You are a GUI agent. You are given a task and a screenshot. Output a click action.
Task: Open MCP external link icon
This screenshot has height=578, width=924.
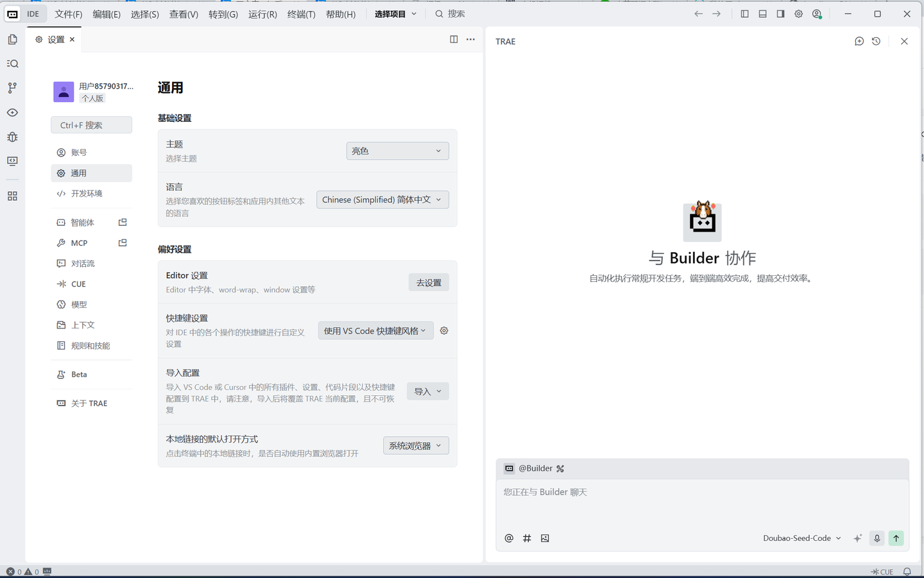[123, 242]
